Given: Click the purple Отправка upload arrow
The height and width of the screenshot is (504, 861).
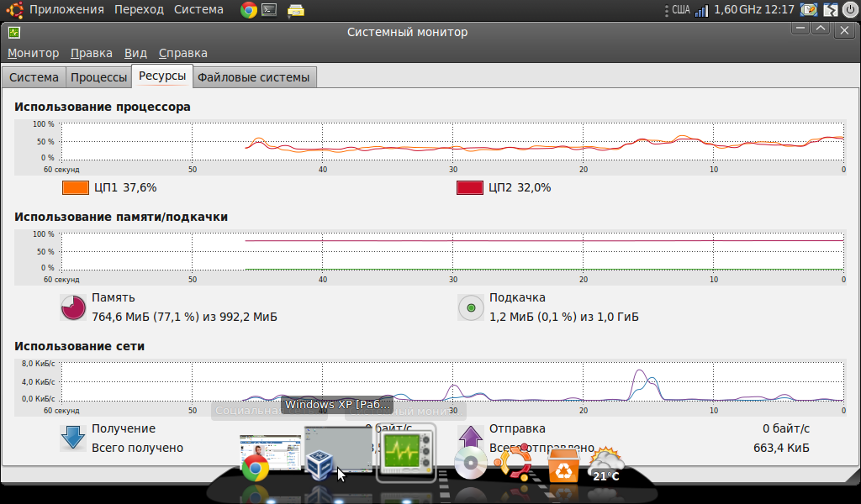Looking at the screenshot, I should coord(470,437).
